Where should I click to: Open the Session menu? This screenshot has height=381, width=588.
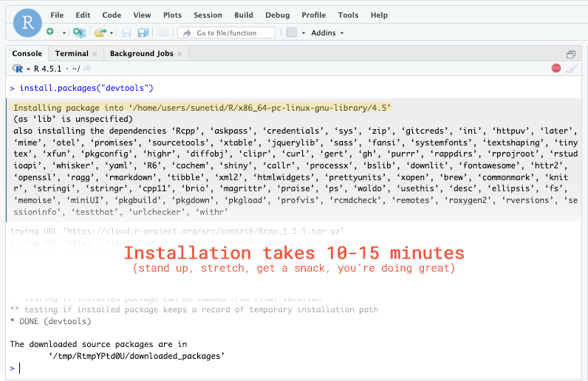(x=208, y=15)
